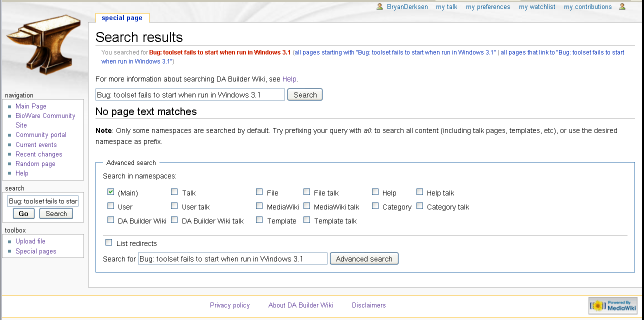
Task: Click the red searched page title link
Action: pyautogui.click(x=219, y=52)
